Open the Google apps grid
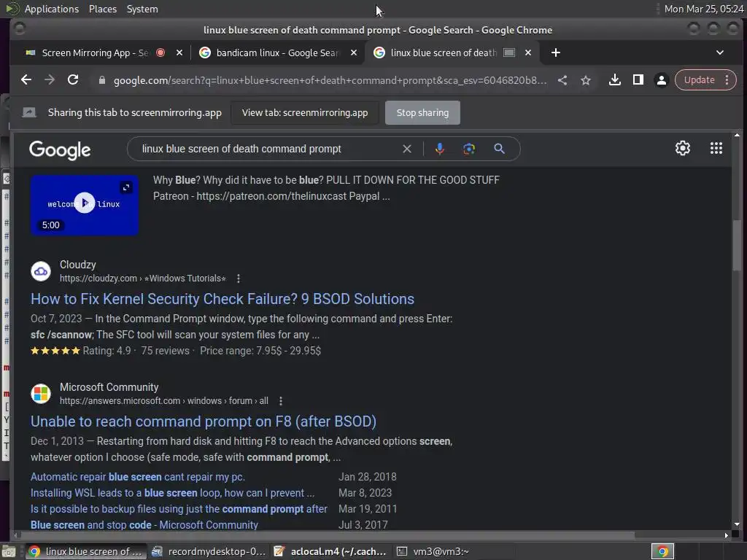Viewport: 747px width, 560px height. click(x=716, y=148)
